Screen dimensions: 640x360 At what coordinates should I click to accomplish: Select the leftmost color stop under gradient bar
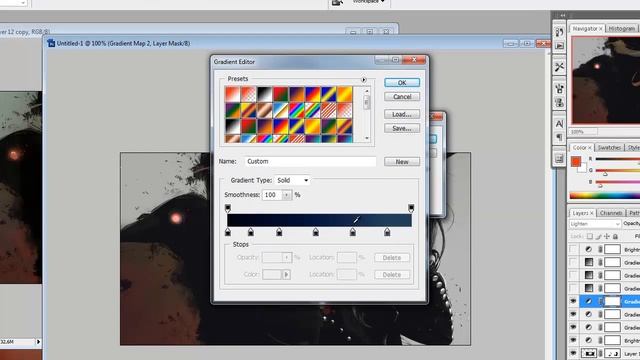(x=228, y=232)
